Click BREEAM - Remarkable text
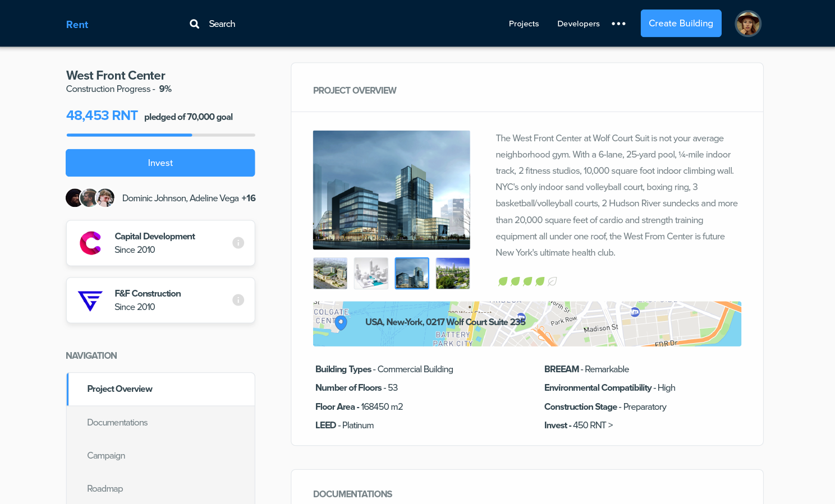Screen dimensions: 835x504 (x=586, y=369)
